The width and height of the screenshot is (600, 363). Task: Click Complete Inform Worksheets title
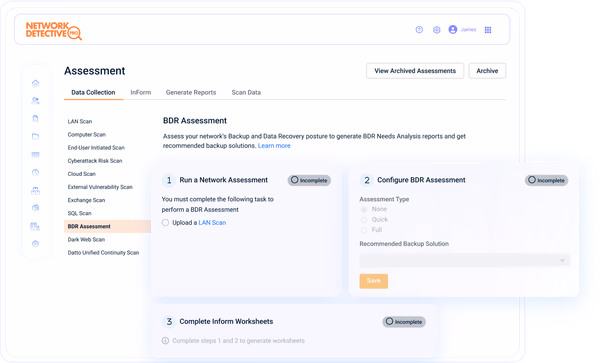pyautogui.click(x=226, y=321)
